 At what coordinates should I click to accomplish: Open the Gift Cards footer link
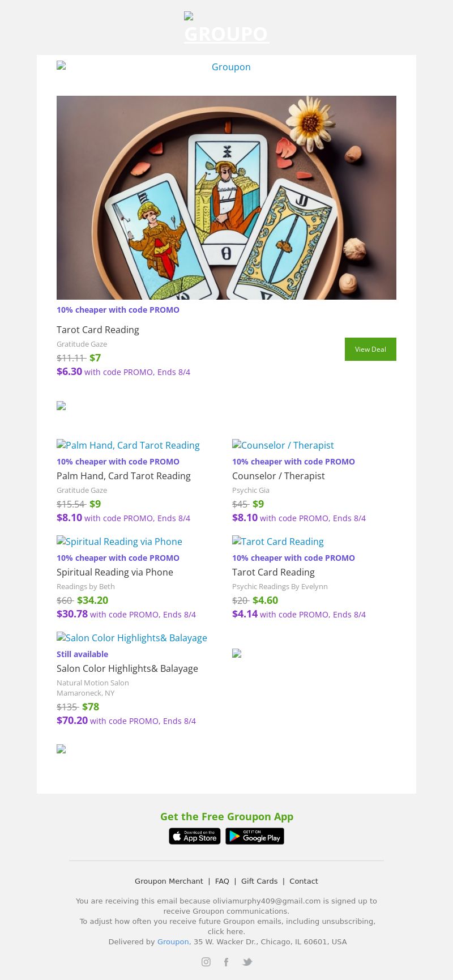pyautogui.click(x=259, y=881)
